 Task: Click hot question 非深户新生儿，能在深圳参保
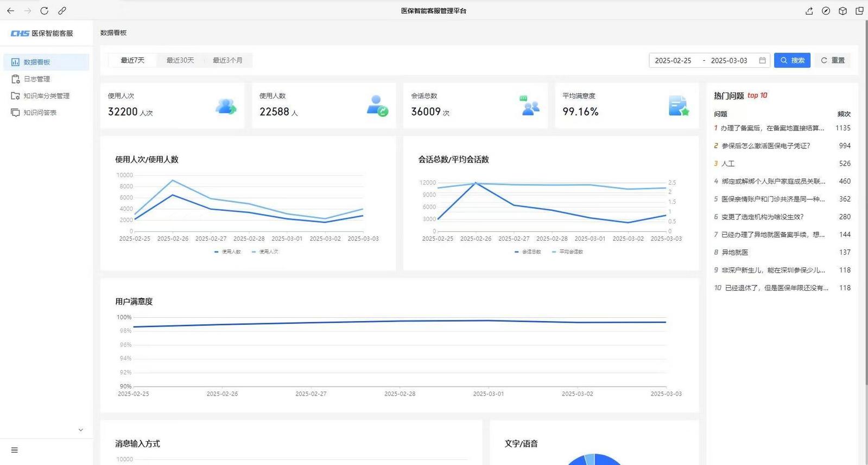773,270
